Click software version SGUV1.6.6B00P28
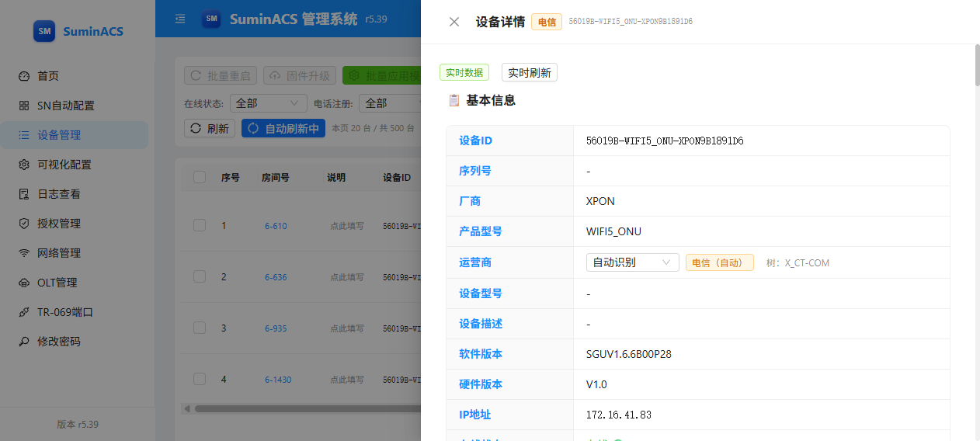This screenshot has height=441, width=980. 629,354
